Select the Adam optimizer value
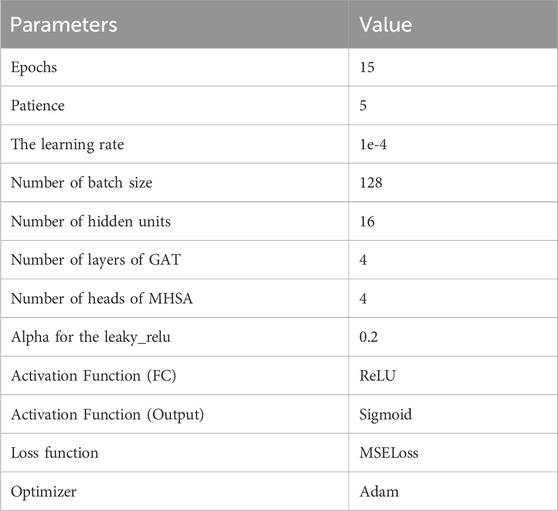Screen dimensions: 558x511 [x=379, y=492]
